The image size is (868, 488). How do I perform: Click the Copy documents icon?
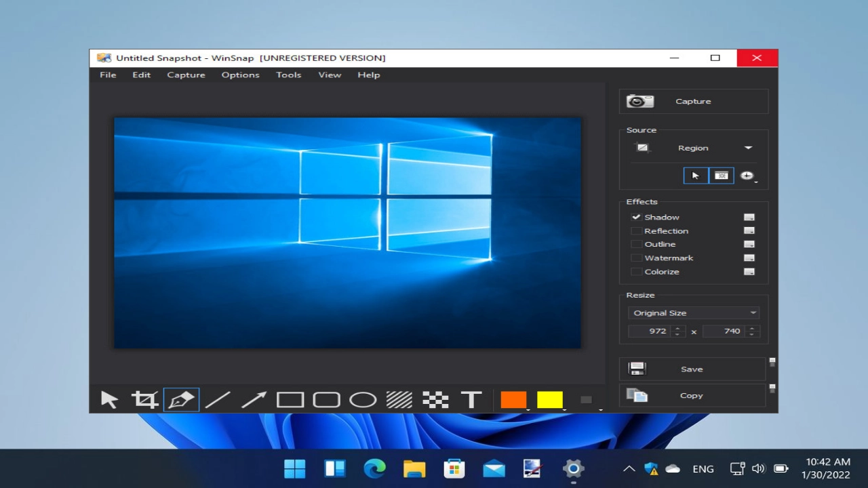pos(637,395)
